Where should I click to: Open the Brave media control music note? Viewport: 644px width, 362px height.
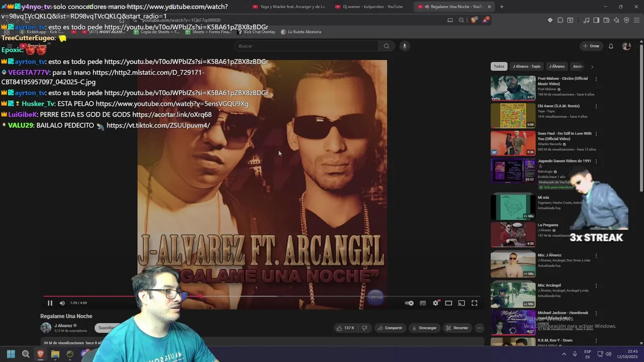pos(586,20)
